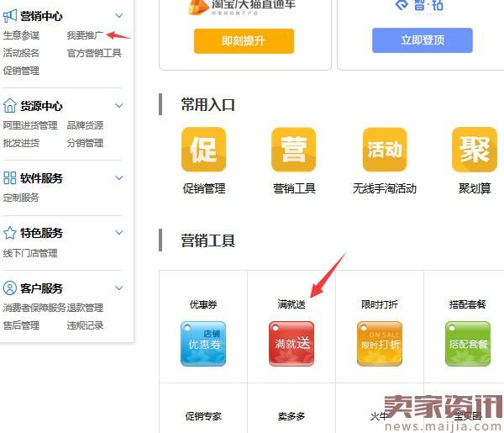Open 生意参谋 in the sidebar

click(21, 35)
